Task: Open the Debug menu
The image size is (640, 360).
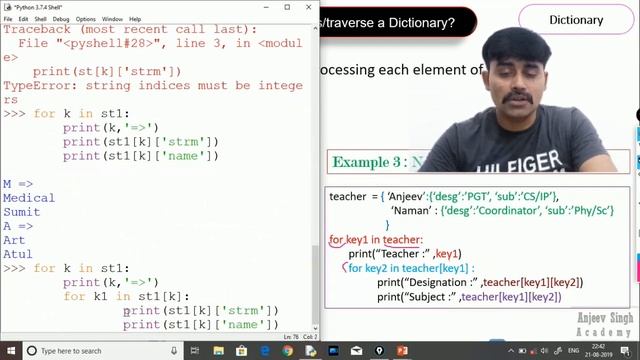Action: coord(61,19)
